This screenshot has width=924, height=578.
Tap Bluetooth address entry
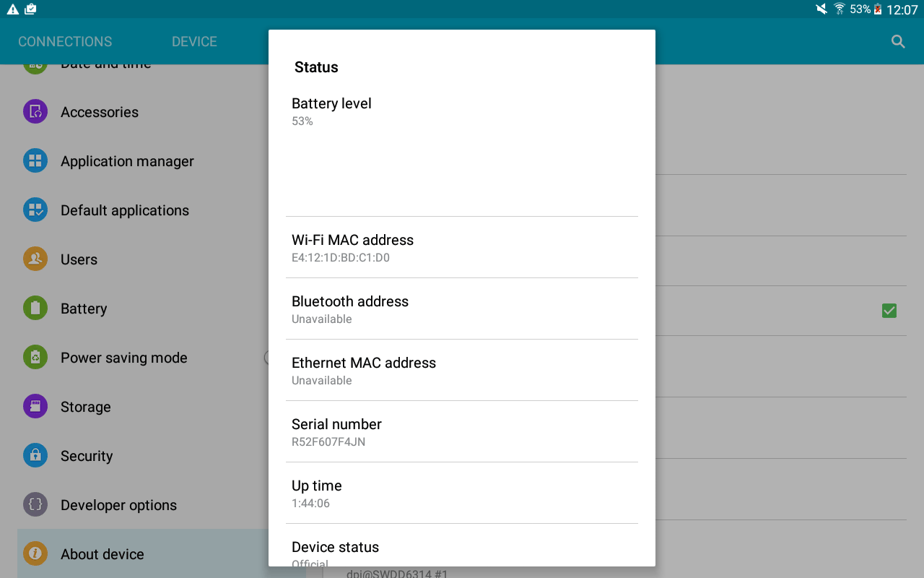tap(462, 309)
